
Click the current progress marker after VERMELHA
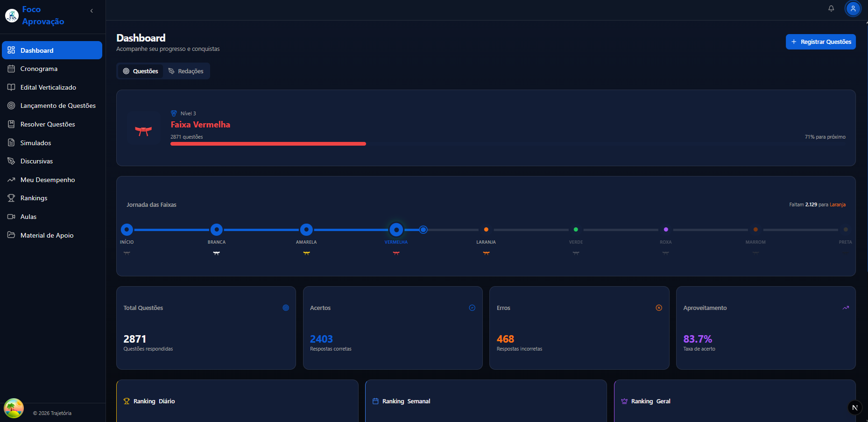pyautogui.click(x=423, y=230)
